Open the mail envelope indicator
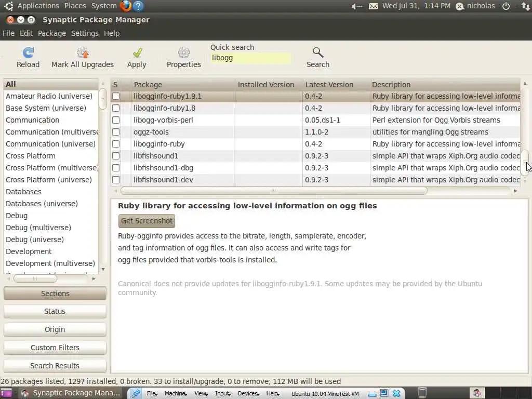Viewport: 532px width, 399px height. 373,6
